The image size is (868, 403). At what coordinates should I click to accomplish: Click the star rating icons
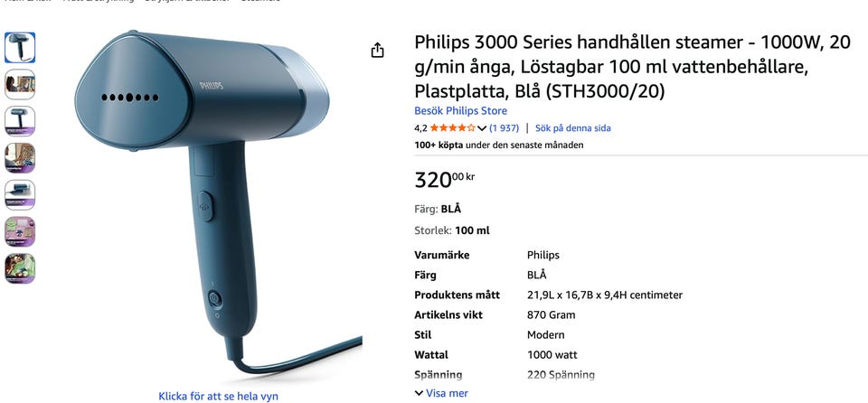(x=453, y=128)
